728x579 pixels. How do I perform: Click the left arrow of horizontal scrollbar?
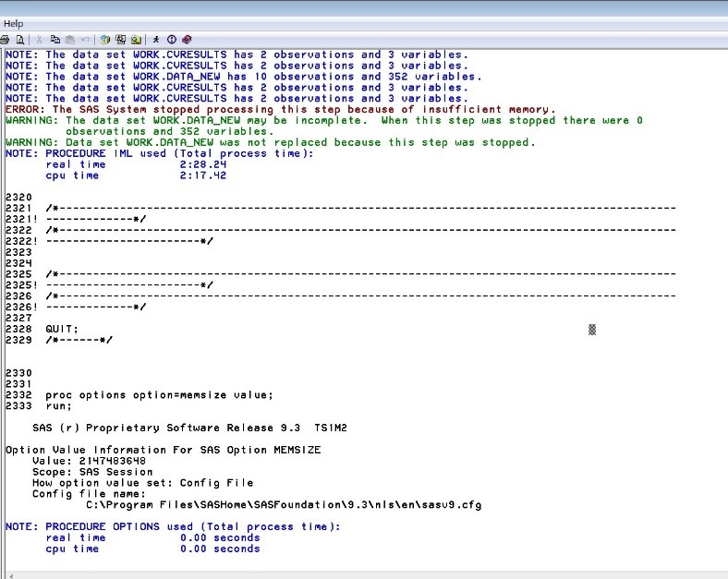pyautogui.click(x=11, y=575)
